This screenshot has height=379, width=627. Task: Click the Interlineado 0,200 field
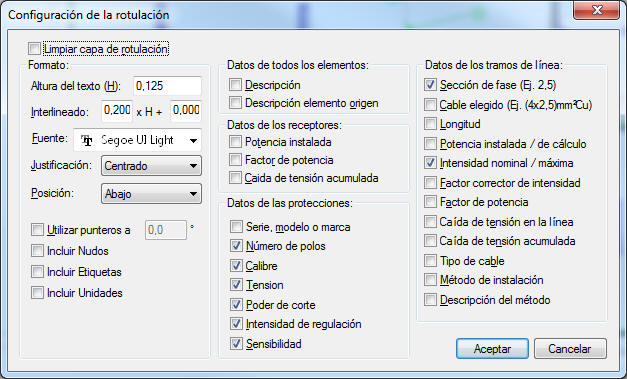(x=117, y=111)
